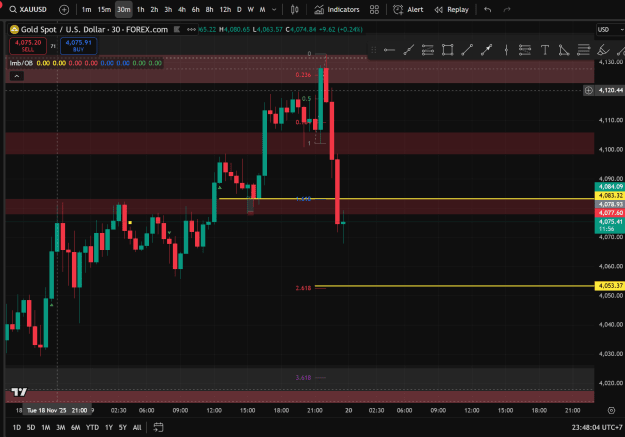Open the USD currency dropdown
The height and width of the screenshot is (437, 625).
610,30
